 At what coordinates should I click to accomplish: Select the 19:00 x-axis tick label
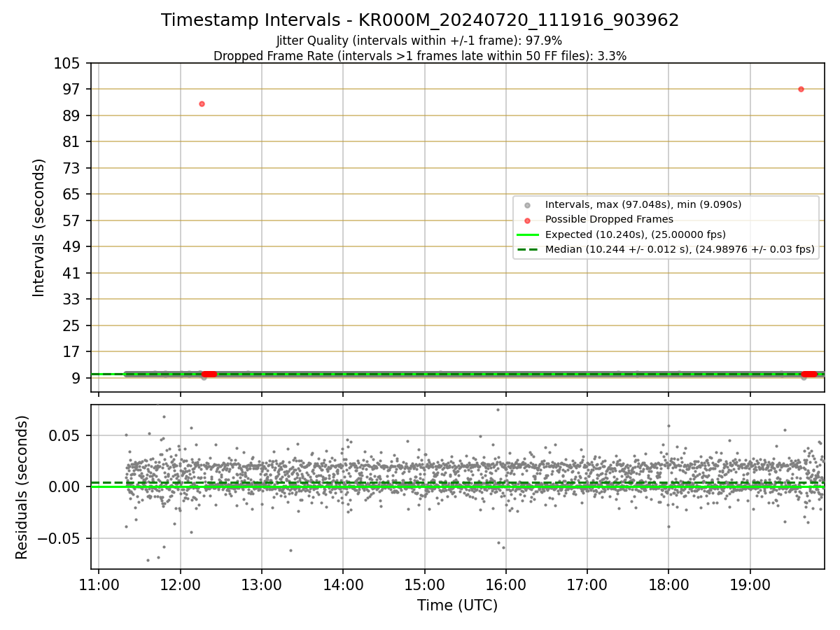750,586
